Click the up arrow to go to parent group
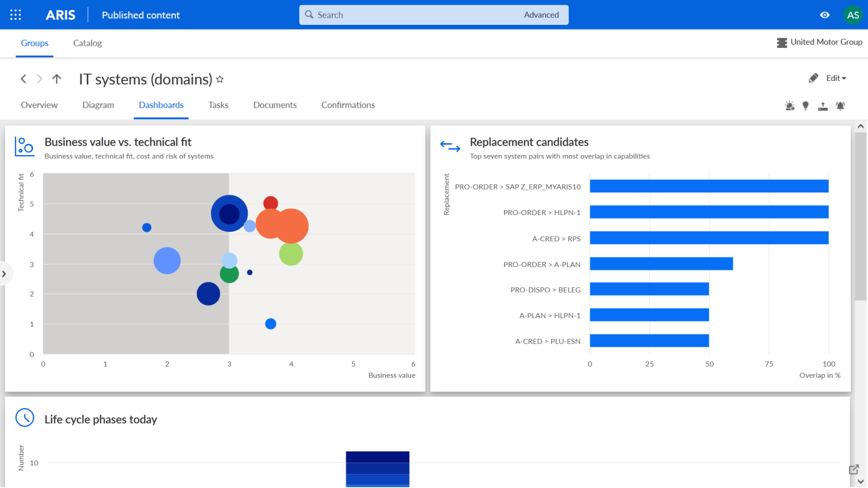 [56, 79]
